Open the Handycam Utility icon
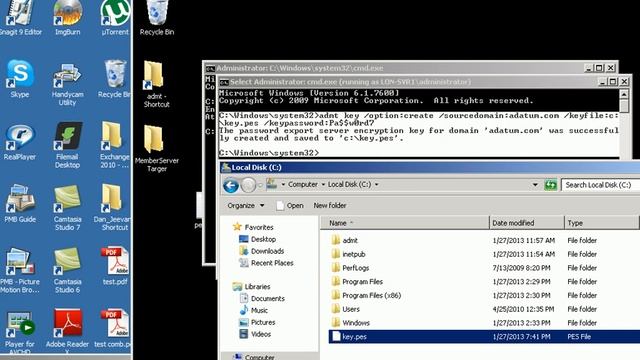 point(67,84)
